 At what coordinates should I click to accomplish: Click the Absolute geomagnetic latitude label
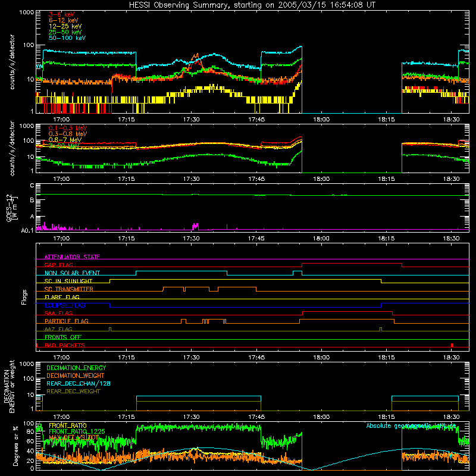(411, 426)
